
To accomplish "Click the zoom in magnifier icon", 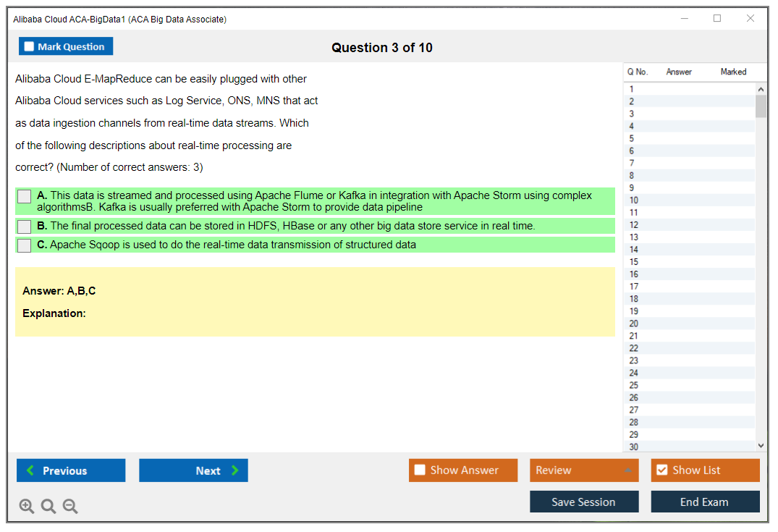I will click(27, 507).
